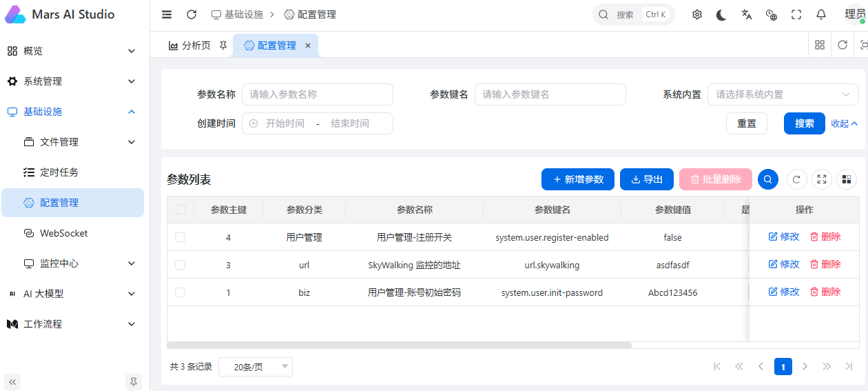Open the settings gear icon
This screenshot has height=391, width=868.
697,14
